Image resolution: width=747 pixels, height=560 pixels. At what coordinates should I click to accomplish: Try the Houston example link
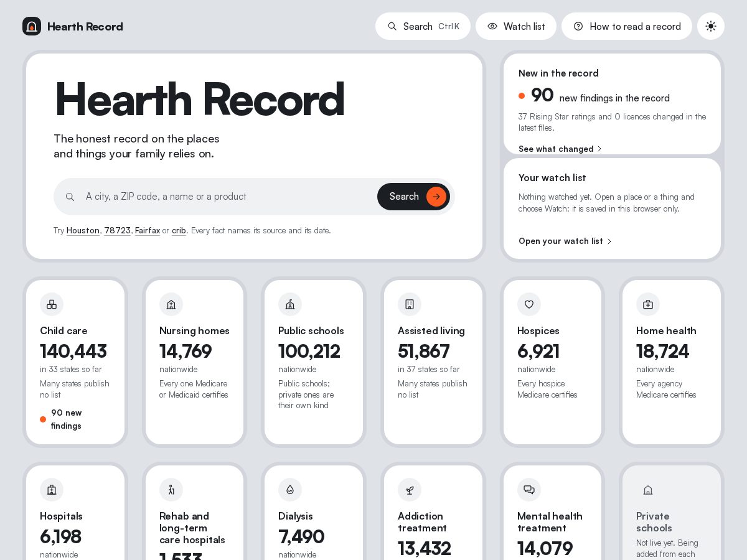(83, 230)
